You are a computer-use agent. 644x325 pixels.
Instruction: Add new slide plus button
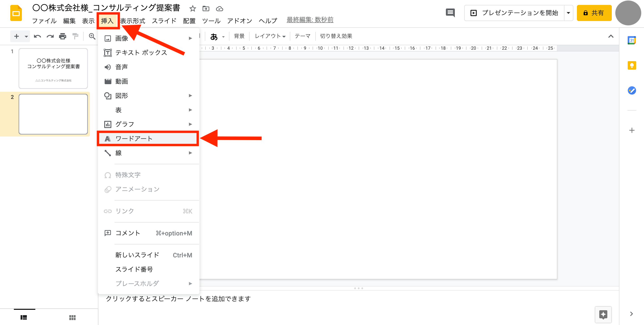(17, 36)
